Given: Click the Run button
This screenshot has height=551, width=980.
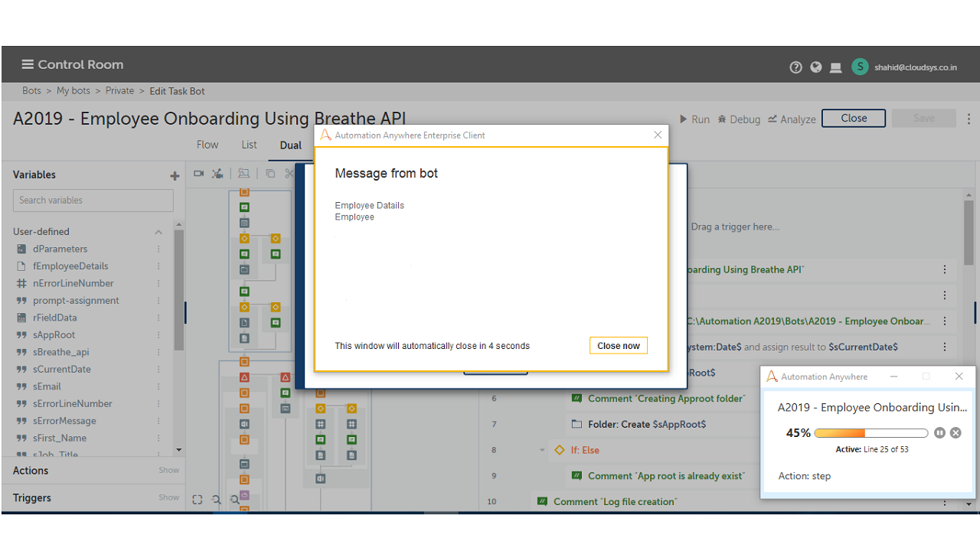Looking at the screenshot, I should [x=694, y=119].
